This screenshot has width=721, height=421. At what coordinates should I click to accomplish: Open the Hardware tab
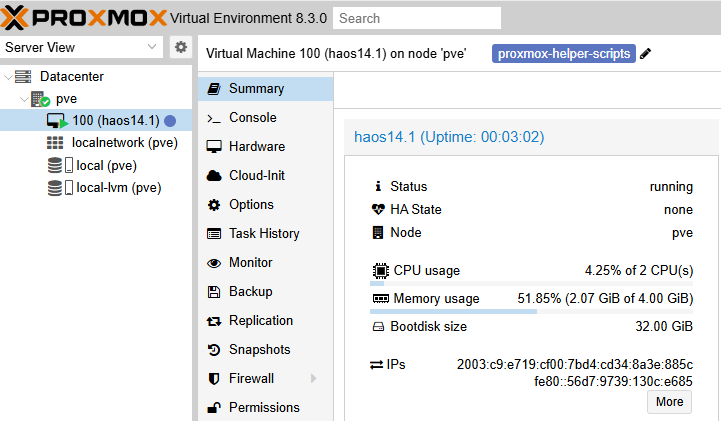pos(265,147)
